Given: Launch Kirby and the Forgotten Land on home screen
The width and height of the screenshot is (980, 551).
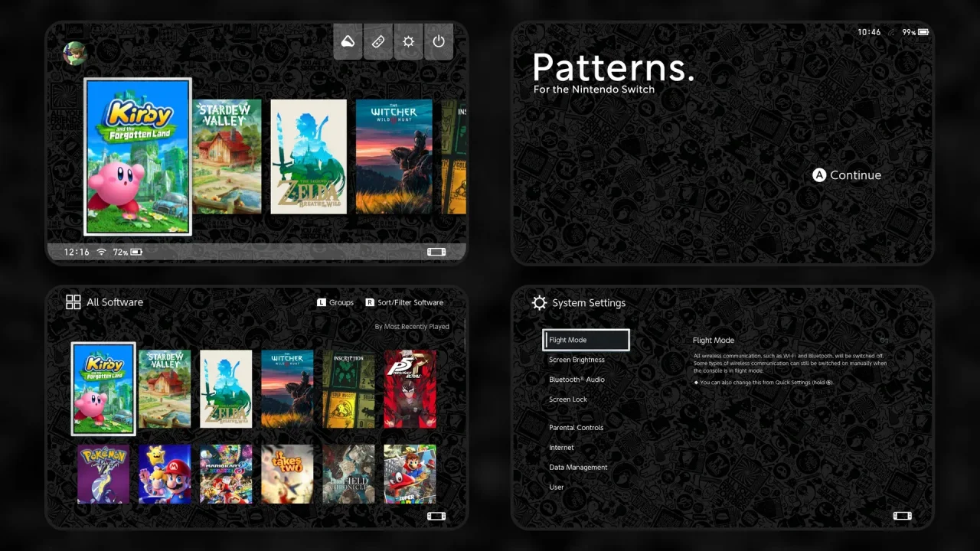Looking at the screenshot, I should pyautogui.click(x=138, y=157).
